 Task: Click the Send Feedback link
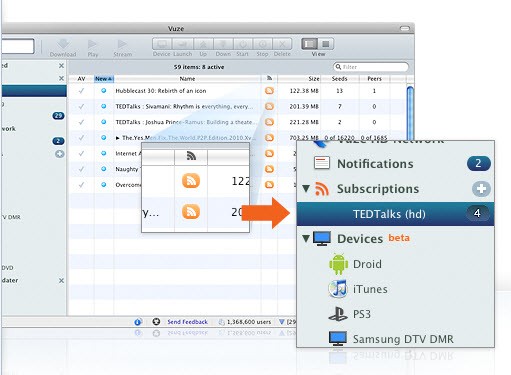pyautogui.click(x=187, y=322)
